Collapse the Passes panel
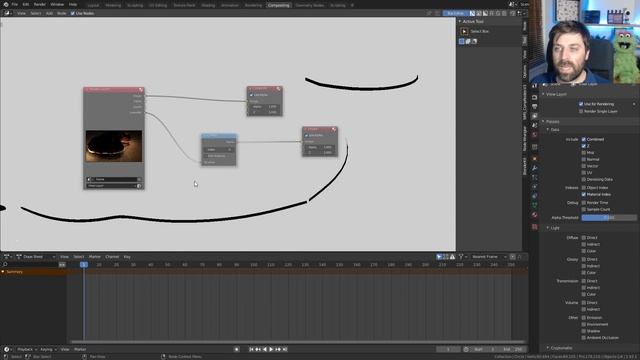 [543, 122]
